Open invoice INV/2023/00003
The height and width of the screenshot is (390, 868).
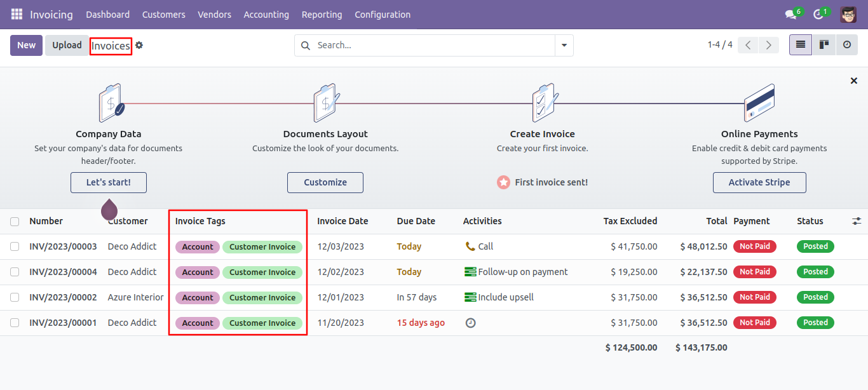(63, 246)
